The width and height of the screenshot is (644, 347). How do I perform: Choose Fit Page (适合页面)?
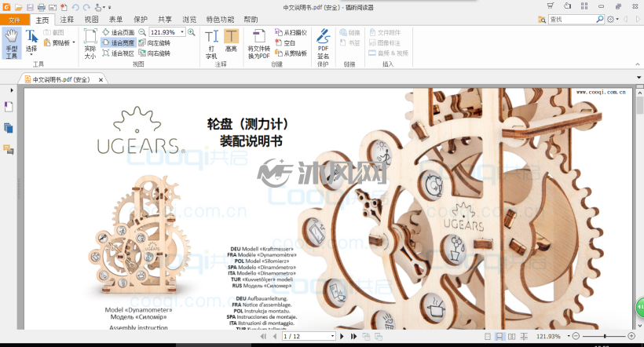coord(119,32)
